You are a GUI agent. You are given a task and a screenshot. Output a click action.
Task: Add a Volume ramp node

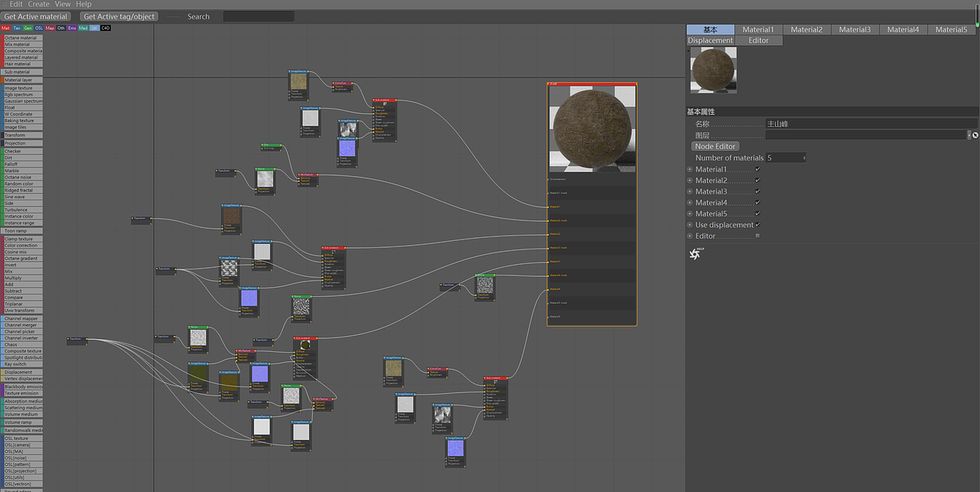click(21, 422)
